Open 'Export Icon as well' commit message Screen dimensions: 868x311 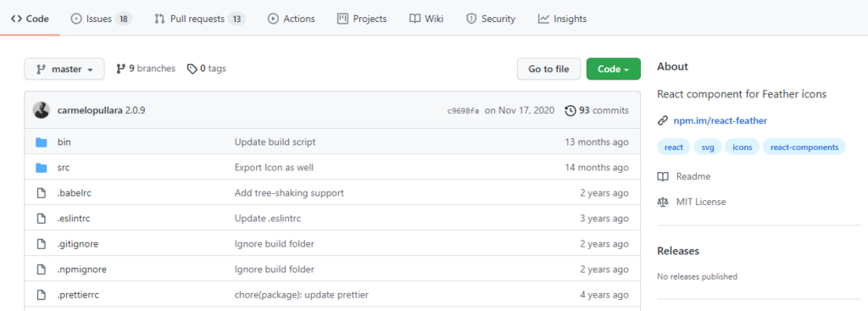(274, 168)
